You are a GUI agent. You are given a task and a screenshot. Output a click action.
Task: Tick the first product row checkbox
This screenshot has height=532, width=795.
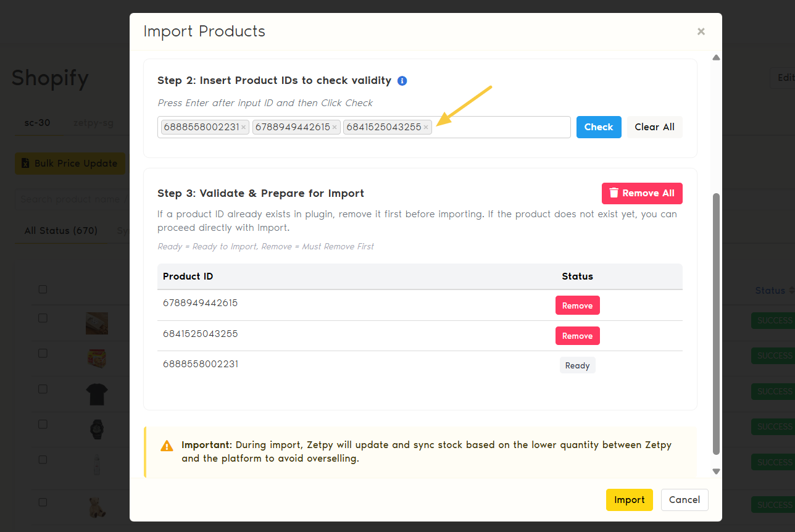43,318
